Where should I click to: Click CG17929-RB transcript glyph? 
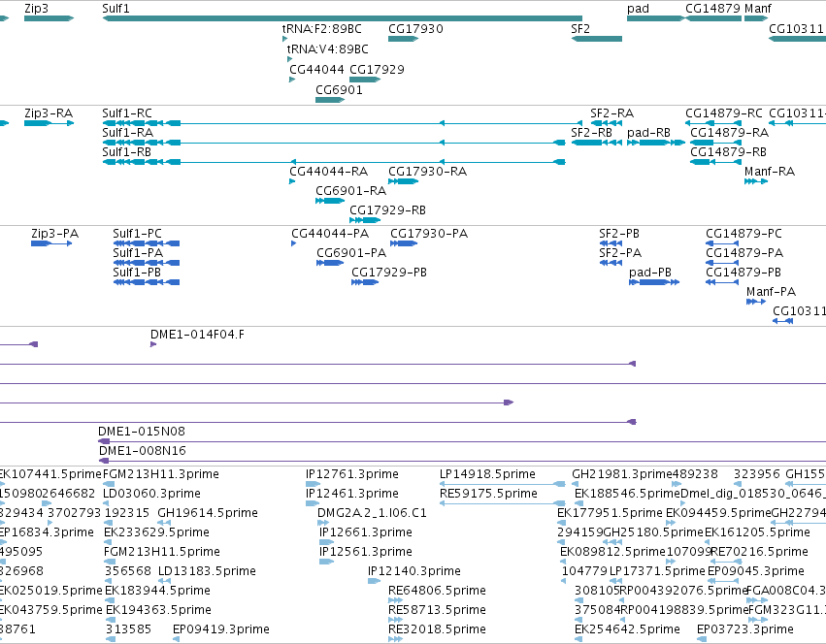(365, 220)
